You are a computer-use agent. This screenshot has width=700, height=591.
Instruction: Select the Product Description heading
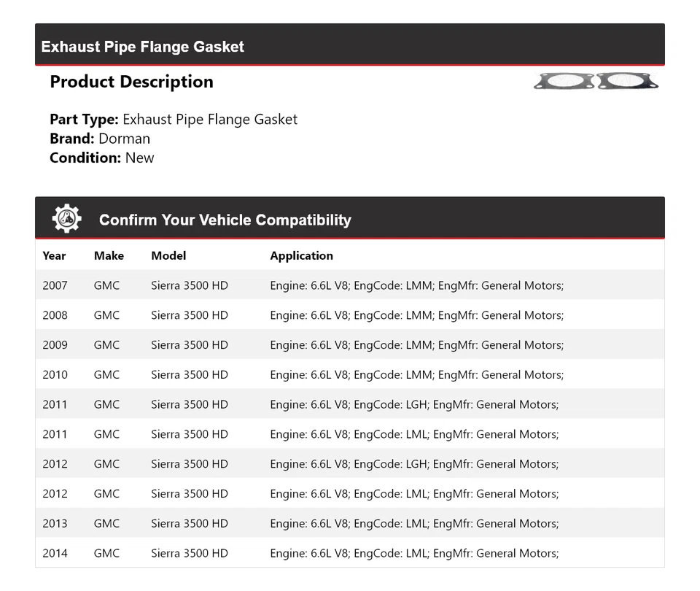tap(131, 82)
